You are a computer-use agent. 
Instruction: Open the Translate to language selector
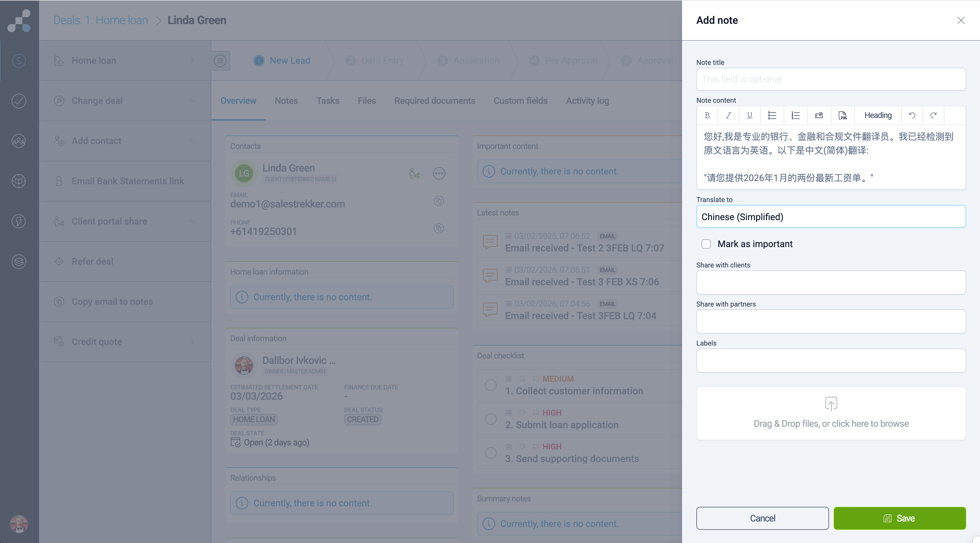coord(830,217)
